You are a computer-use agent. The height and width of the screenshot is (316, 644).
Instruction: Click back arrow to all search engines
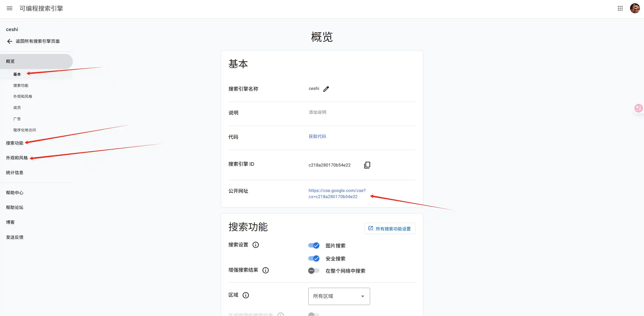click(10, 41)
